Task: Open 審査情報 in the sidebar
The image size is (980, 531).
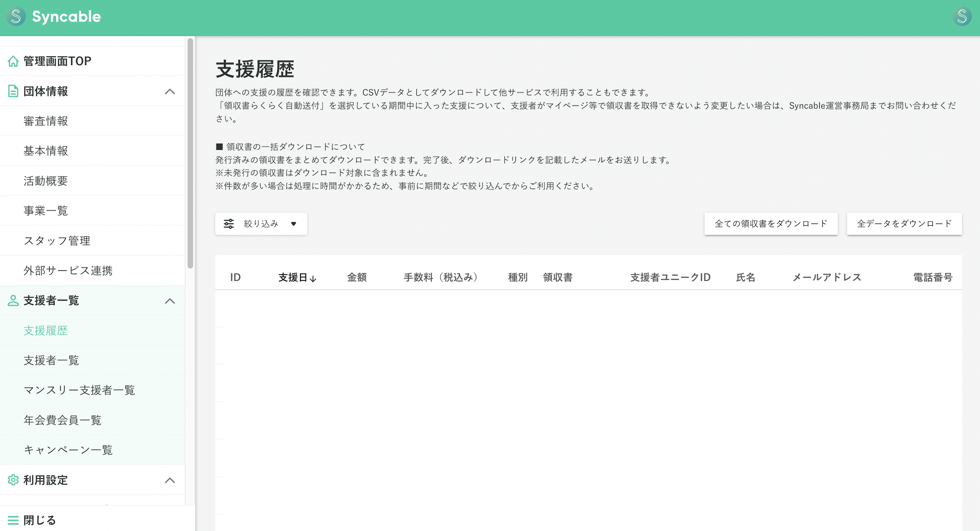Action: [92, 121]
